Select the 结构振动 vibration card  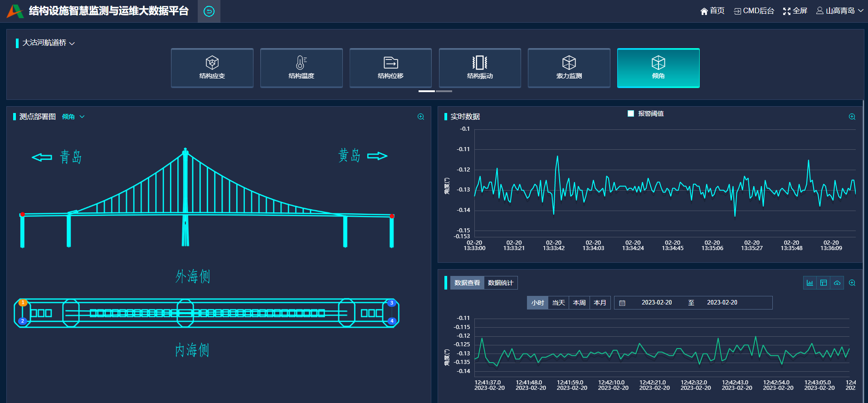480,68
